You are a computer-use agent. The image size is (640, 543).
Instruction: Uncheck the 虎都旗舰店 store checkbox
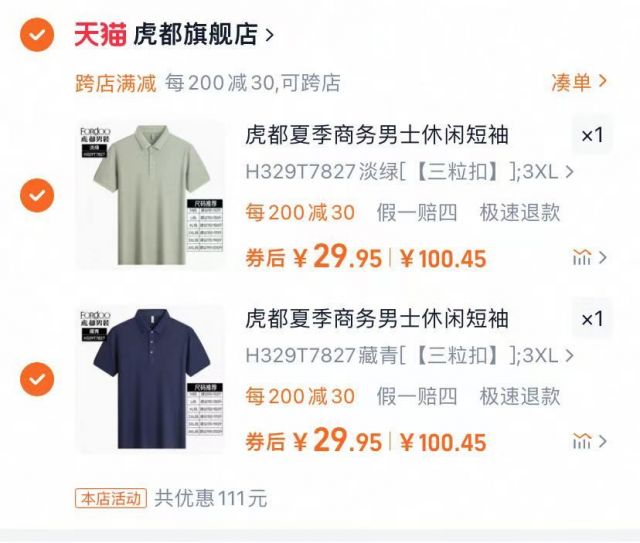point(37,35)
